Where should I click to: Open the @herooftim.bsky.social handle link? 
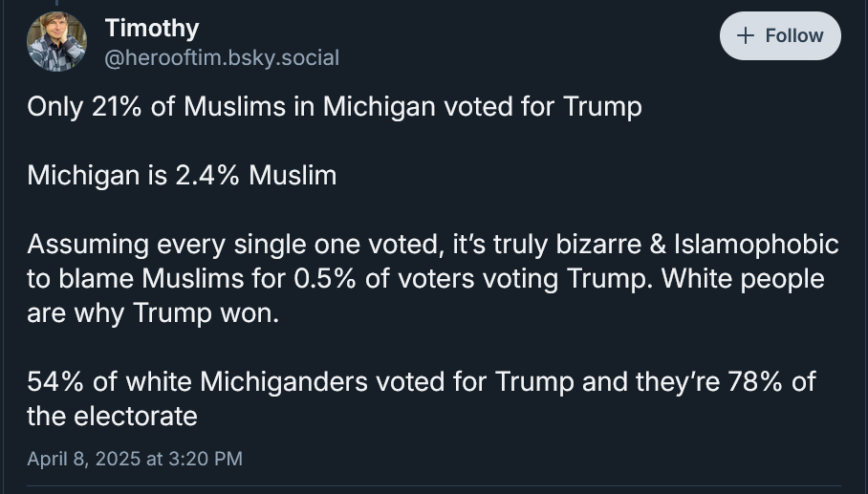pyautogui.click(x=222, y=57)
